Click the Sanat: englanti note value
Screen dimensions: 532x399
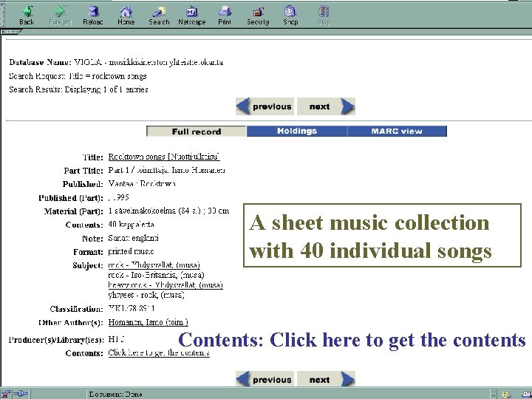click(x=133, y=238)
